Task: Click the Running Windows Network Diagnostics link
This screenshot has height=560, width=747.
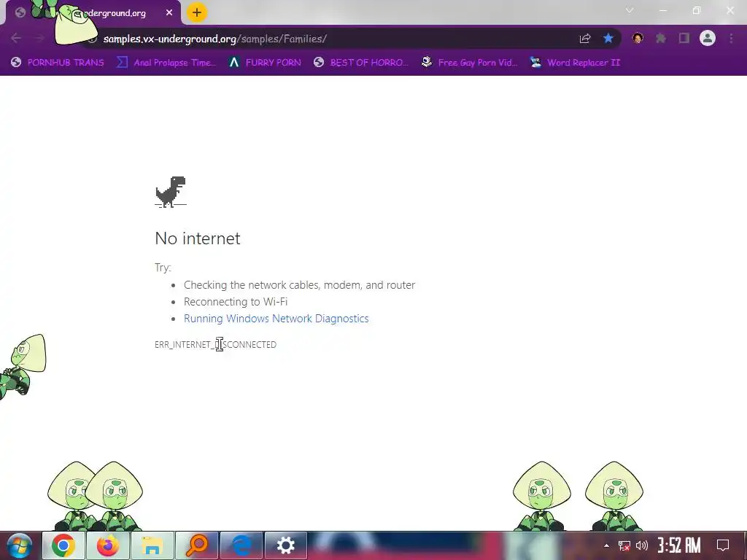Action: click(276, 319)
